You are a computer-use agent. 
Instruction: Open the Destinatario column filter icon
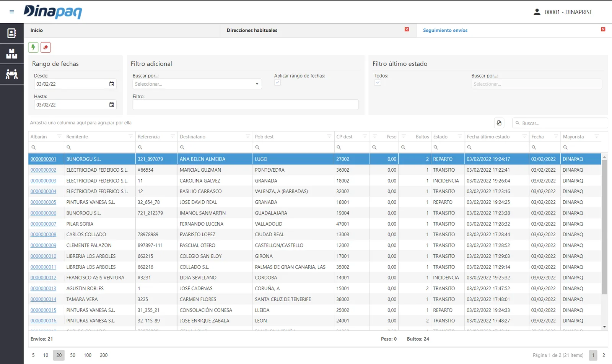[248, 136]
